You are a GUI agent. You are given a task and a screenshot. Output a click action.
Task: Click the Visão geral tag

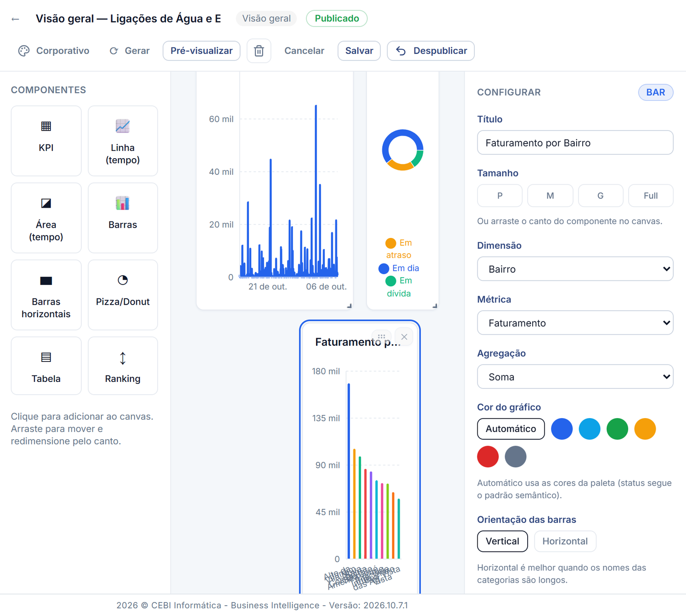266,19
